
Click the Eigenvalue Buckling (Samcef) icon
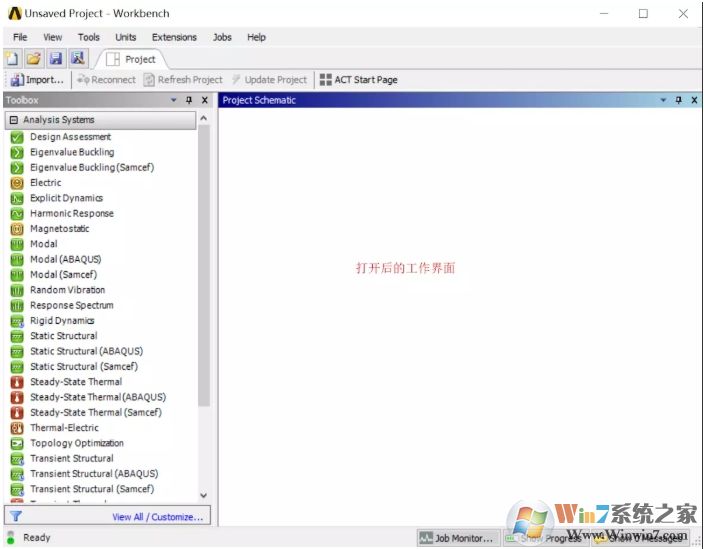coord(17,167)
